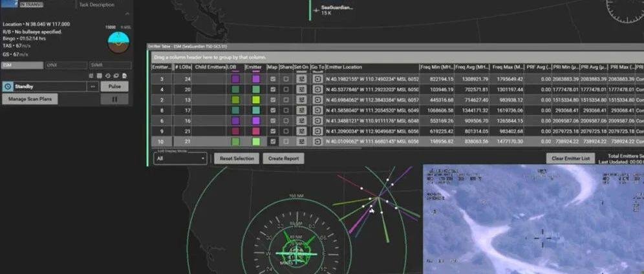This screenshot has height=274, width=644.
Task: Click Go To icon for emitter 10
Action: tap(317, 142)
